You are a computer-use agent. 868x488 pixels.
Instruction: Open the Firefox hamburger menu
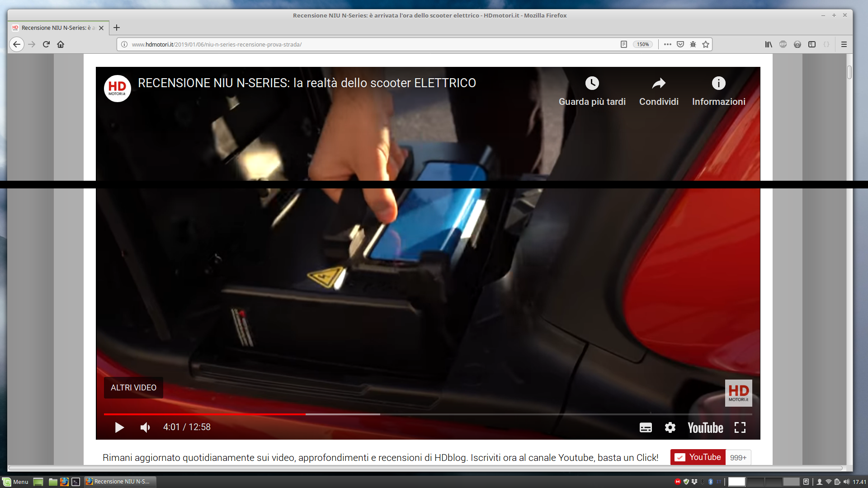844,44
